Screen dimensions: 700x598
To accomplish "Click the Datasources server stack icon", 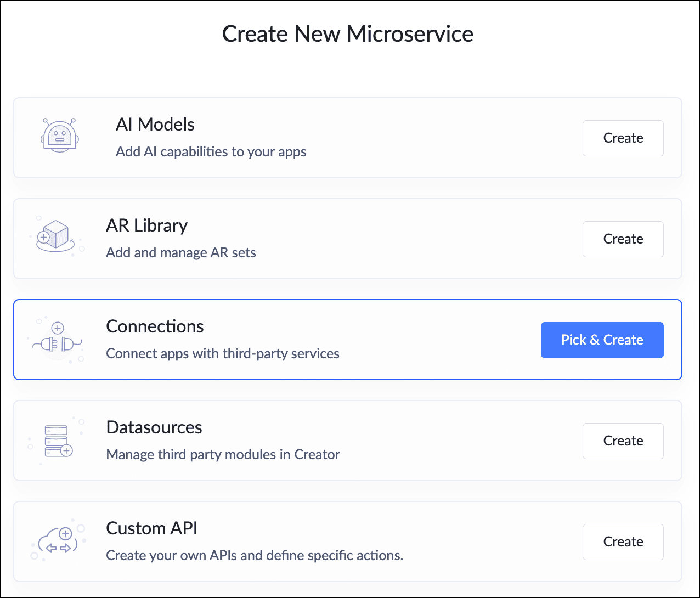I will pyautogui.click(x=57, y=441).
